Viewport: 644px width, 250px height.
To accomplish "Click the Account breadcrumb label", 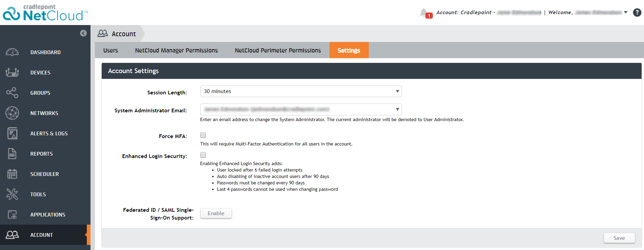I will coord(124,34).
